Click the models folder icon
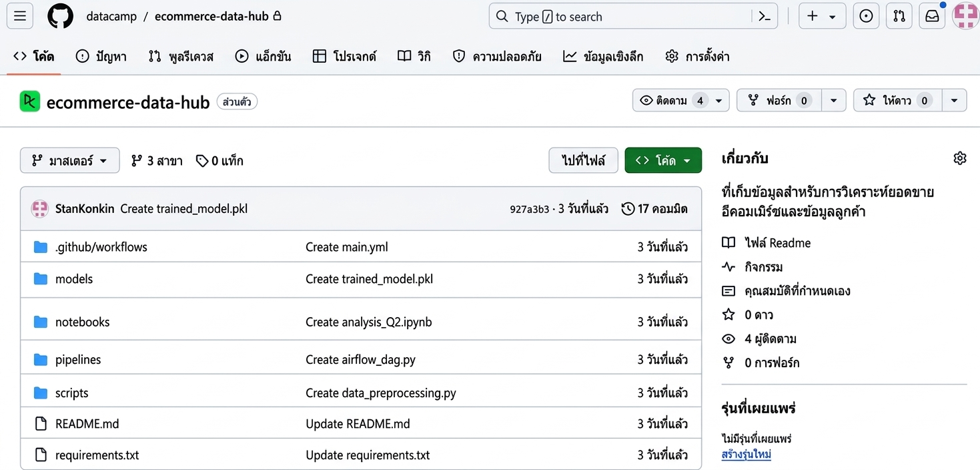The image size is (980, 470). coord(41,279)
